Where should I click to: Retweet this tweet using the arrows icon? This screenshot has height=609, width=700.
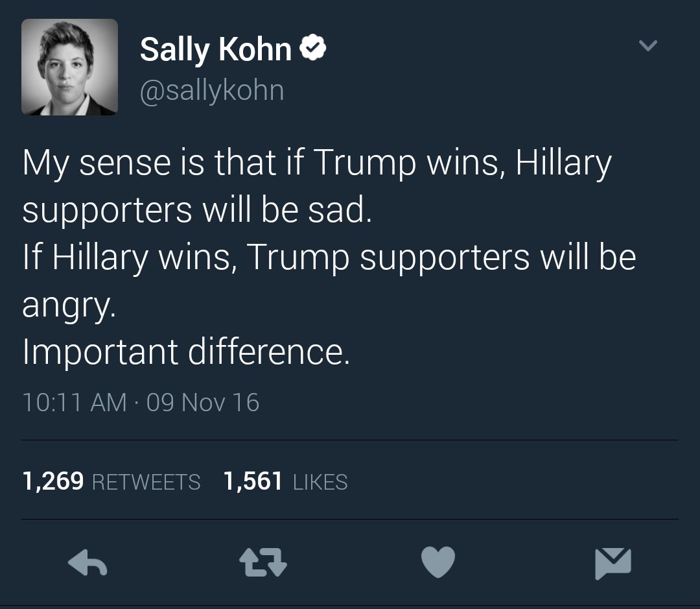tap(262, 562)
